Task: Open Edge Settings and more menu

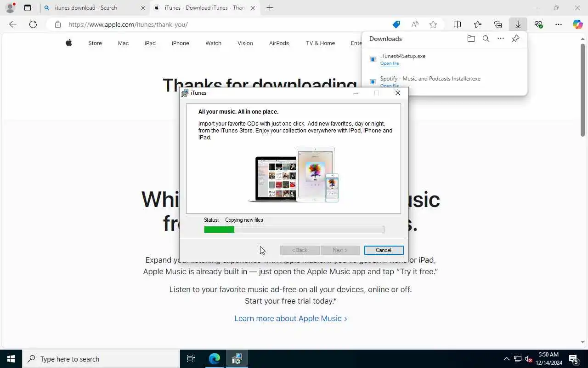Action: (559, 24)
